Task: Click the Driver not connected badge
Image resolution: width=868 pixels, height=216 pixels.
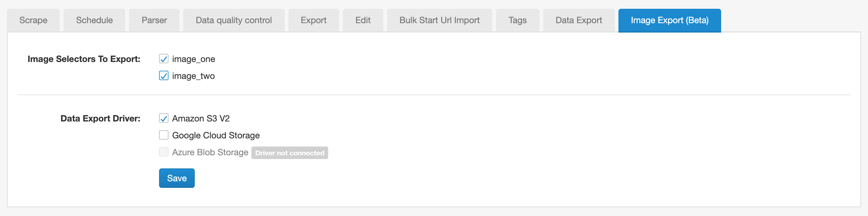Action: [x=290, y=153]
